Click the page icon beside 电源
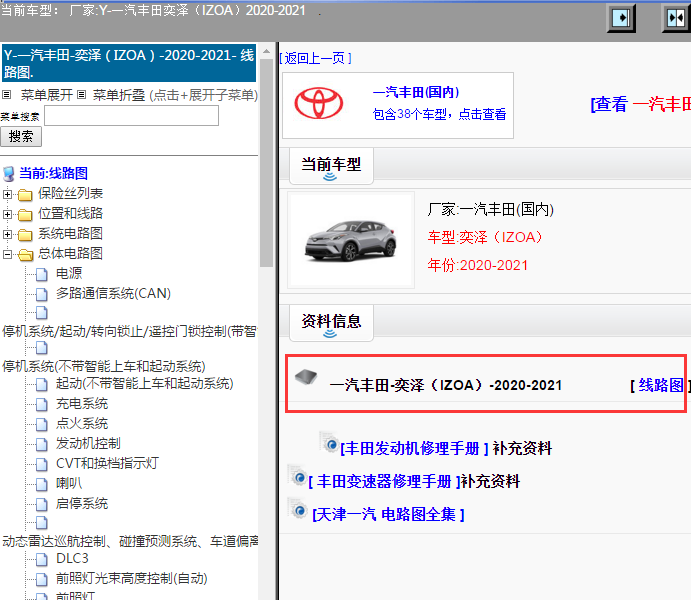This screenshot has height=600, width=691. pos(41,274)
